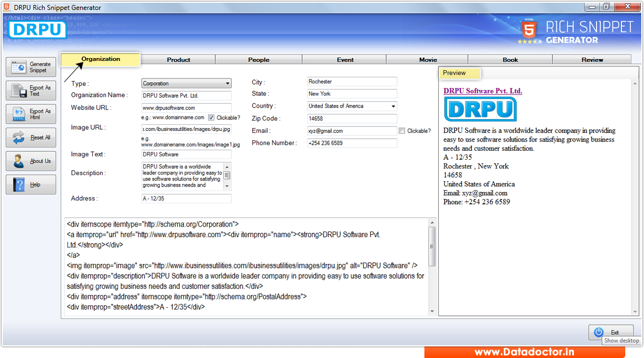Click the schema.org/Corporation code line
Screen dimensions: 644x358
(152, 224)
